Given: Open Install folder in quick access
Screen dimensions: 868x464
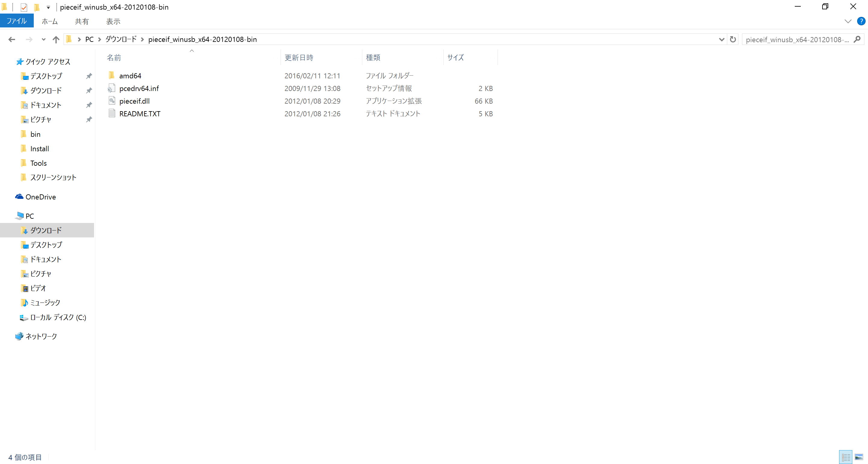Looking at the screenshot, I should pyautogui.click(x=35, y=149).
